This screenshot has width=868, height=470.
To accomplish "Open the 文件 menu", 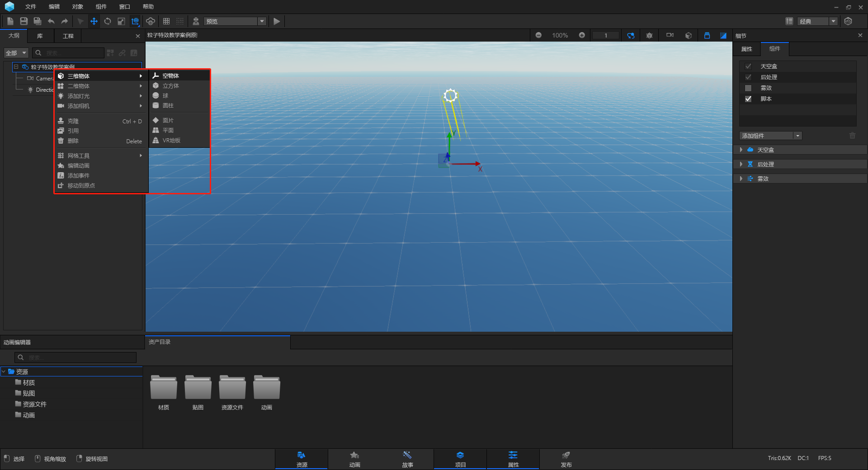I will pyautogui.click(x=31, y=6).
